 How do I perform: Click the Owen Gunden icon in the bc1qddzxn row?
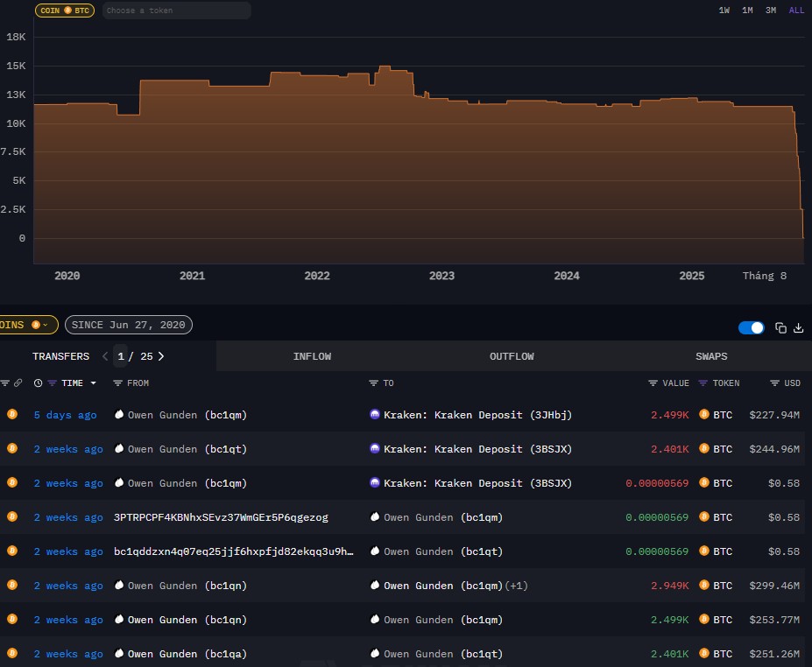coord(375,551)
